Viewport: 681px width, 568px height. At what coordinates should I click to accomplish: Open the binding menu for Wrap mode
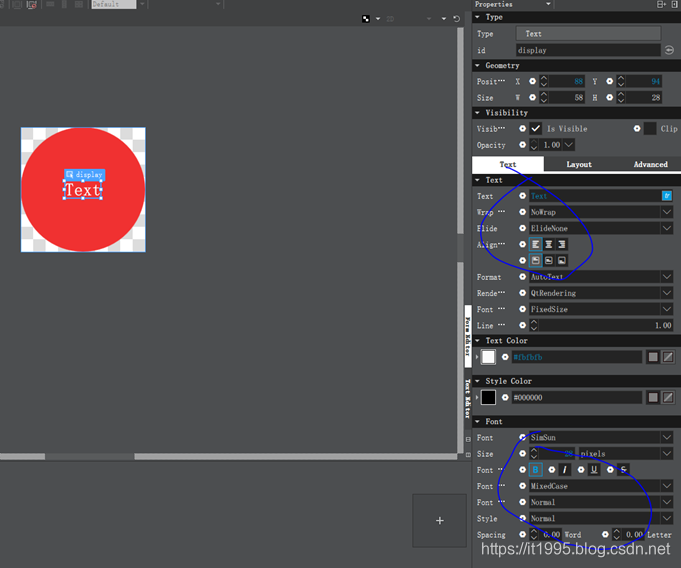pyautogui.click(x=522, y=212)
